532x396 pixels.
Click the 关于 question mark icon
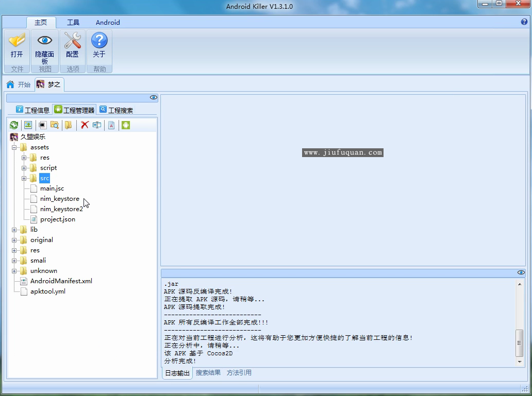(x=99, y=40)
